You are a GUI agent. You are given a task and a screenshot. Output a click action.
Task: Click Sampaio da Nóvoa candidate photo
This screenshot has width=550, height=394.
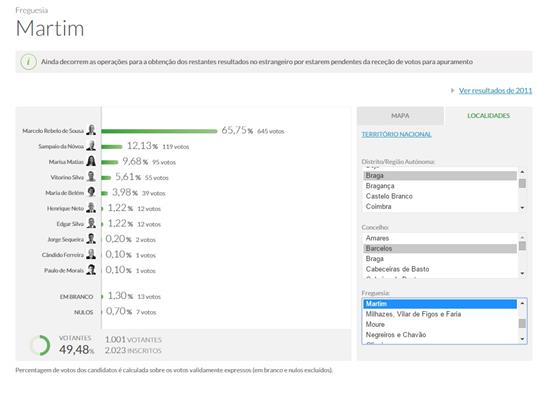[91, 145]
